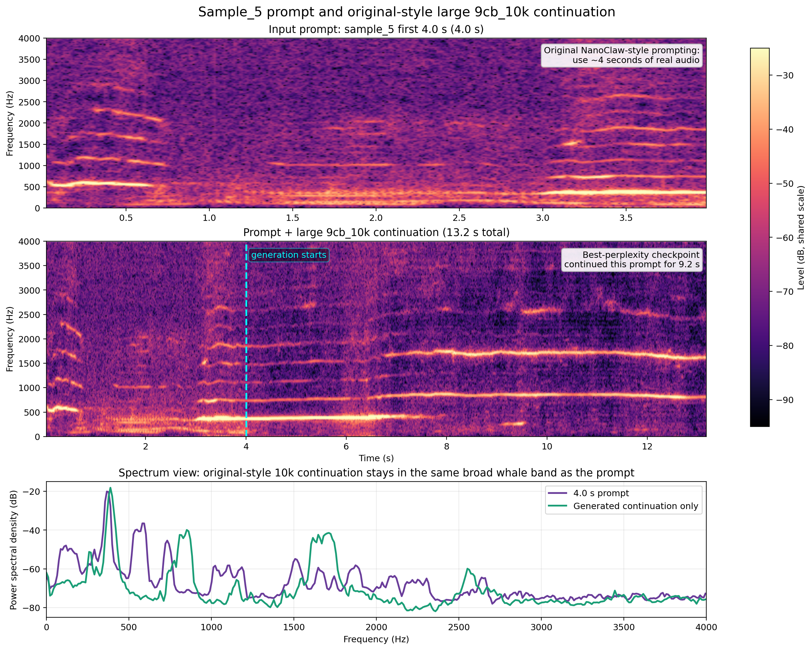Screen dimensions: 812x650
Task: Click the 'Level (dB, shared scale)' colorbar label
Action: coord(801,238)
